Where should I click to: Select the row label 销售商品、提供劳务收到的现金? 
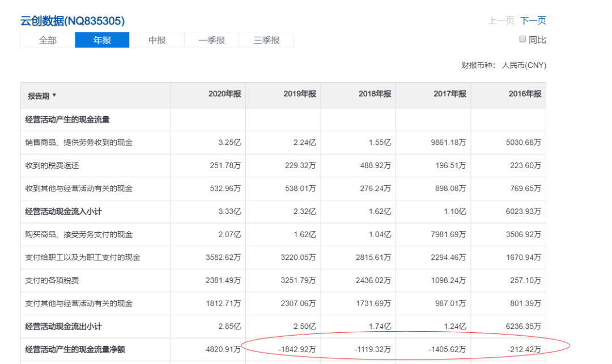[x=79, y=143]
